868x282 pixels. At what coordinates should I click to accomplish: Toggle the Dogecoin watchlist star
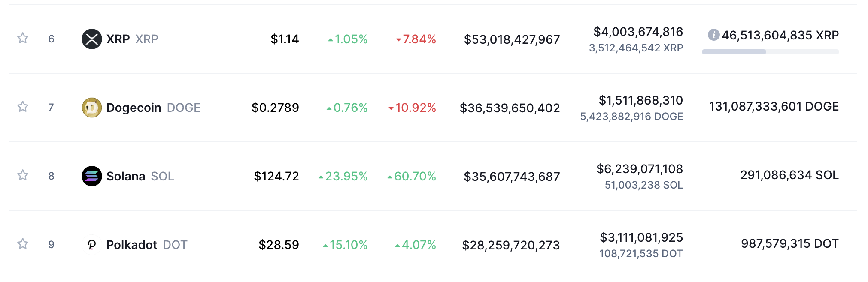coord(23,107)
